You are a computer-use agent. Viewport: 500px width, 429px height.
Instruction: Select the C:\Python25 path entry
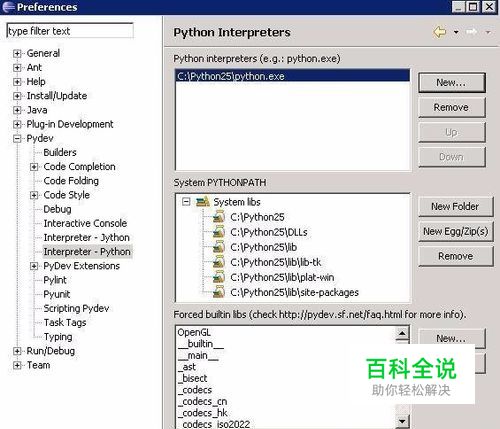[257, 217]
